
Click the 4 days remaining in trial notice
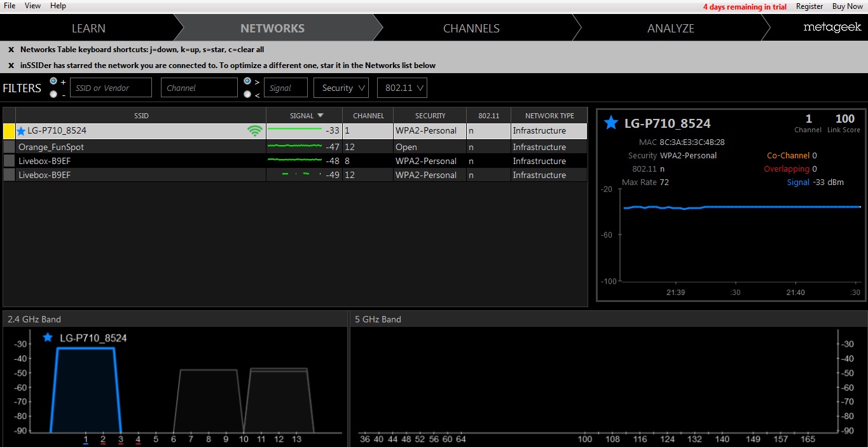pyautogui.click(x=745, y=6)
